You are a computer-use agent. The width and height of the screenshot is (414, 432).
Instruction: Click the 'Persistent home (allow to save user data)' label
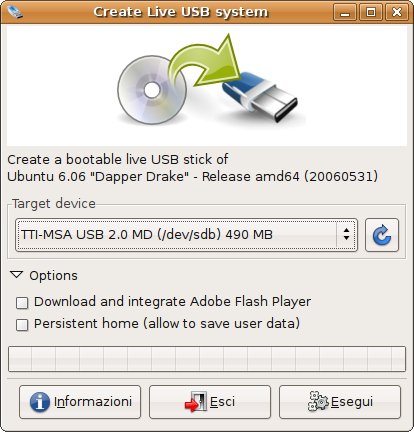(167, 324)
